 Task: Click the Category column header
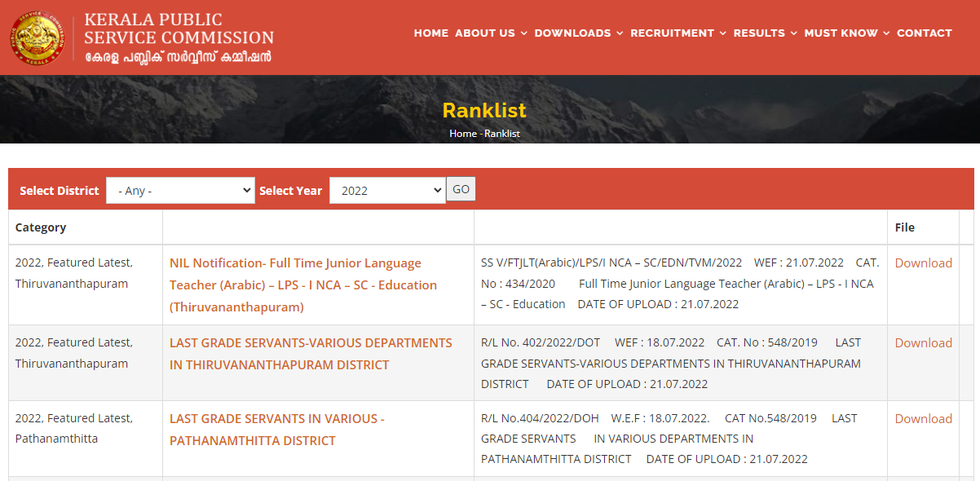coord(41,227)
